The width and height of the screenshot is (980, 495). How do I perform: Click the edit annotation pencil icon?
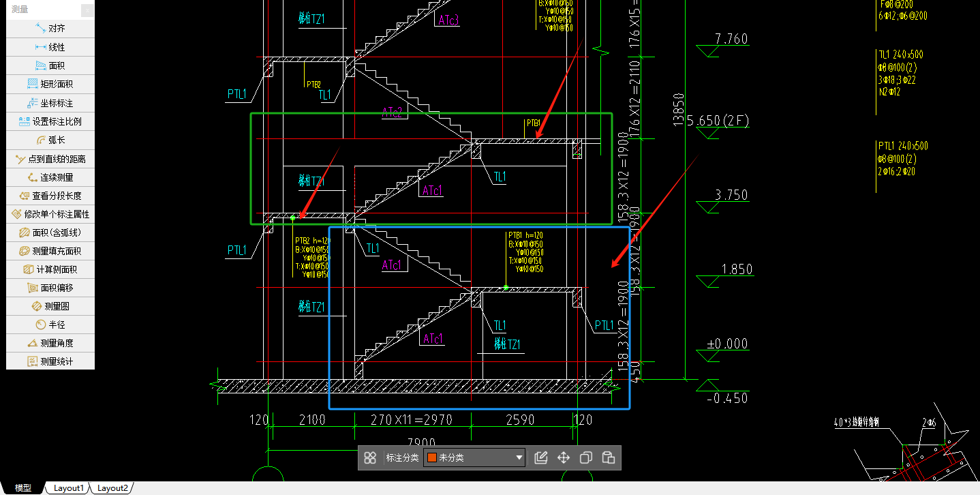[541, 457]
